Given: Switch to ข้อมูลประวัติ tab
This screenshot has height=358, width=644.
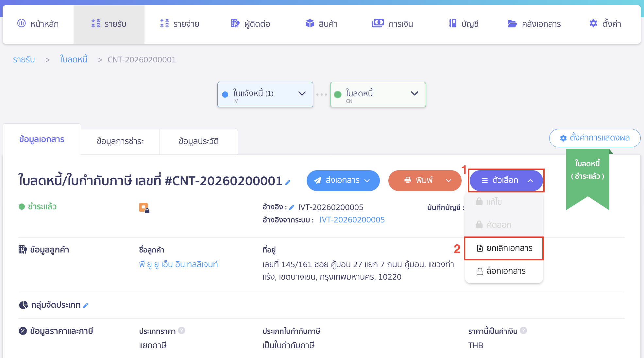Looking at the screenshot, I should (x=198, y=141).
